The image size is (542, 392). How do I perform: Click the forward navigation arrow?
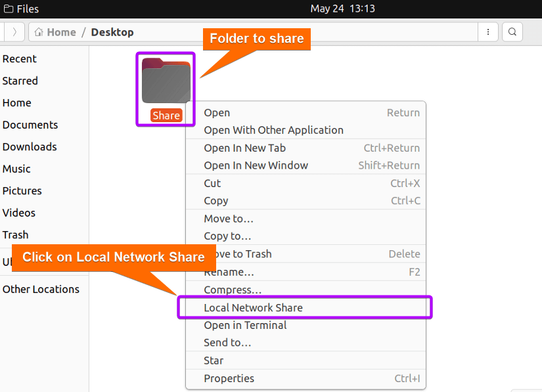[x=14, y=32]
